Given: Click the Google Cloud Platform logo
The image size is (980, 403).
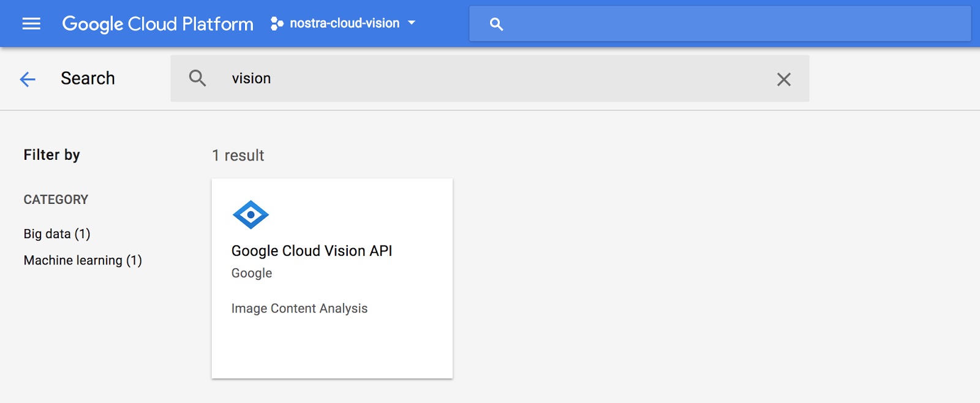Looking at the screenshot, I should tap(157, 24).
